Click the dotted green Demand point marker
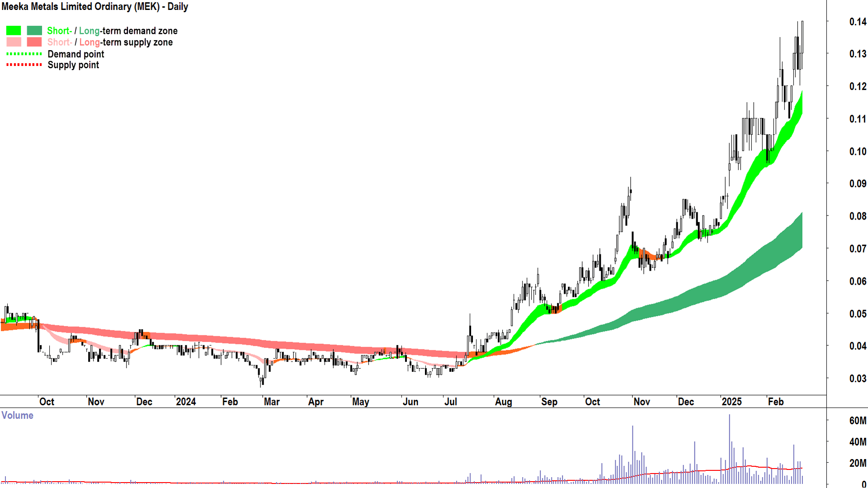The image size is (868, 488). point(24,54)
